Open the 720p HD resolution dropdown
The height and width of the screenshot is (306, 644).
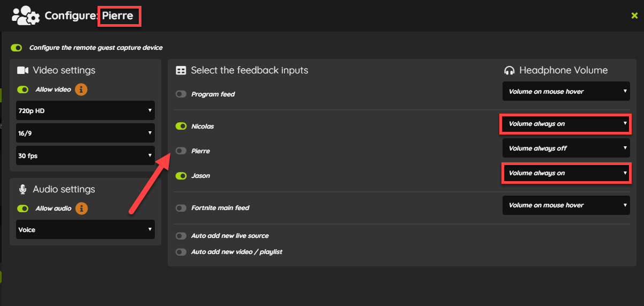(x=85, y=110)
